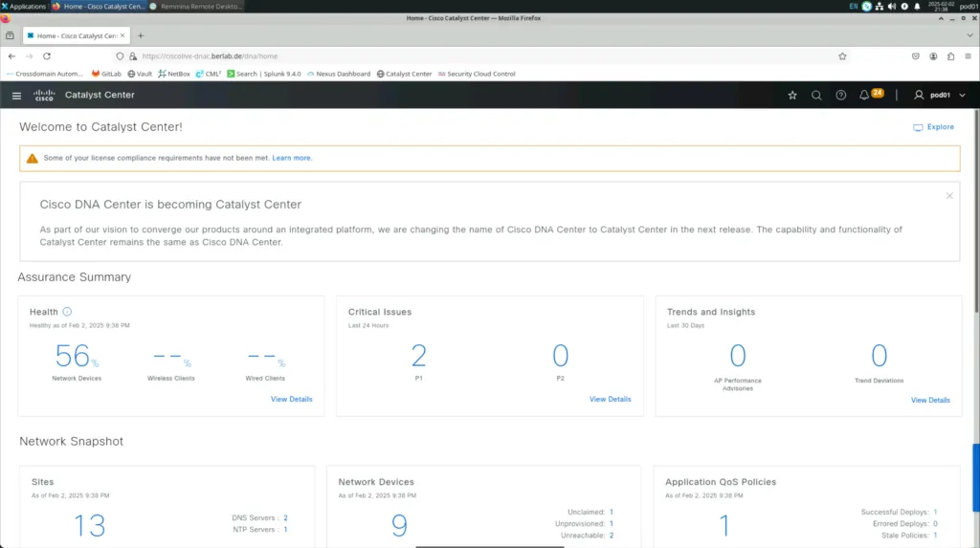Viewport: 980px width, 548px height.
Task: Open the help question mark icon
Action: (x=841, y=96)
